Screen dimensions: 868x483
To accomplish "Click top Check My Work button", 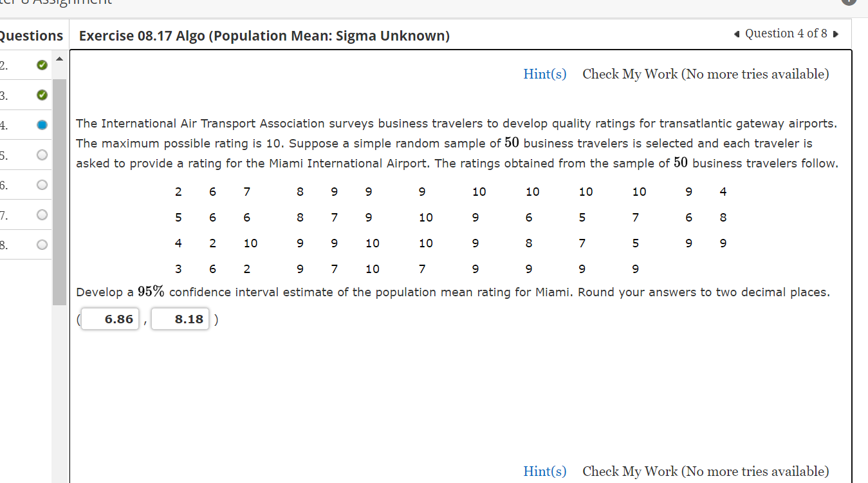I will pyautogui.click(x=706, y=74).
